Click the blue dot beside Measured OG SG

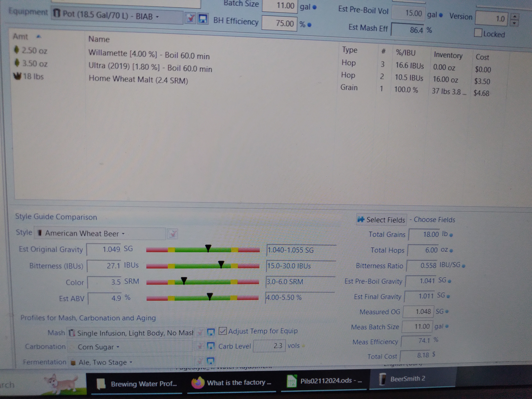[x=447, y=312]
